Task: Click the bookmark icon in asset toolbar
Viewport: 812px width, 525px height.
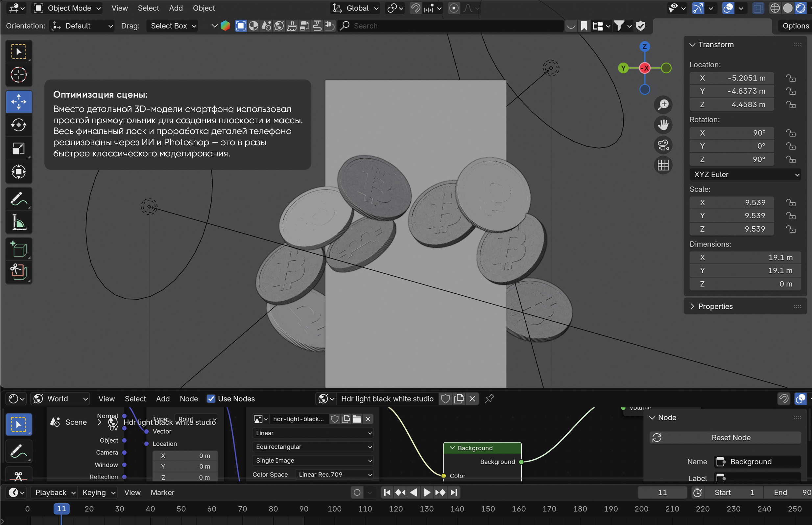Action: tap(584, 26)
